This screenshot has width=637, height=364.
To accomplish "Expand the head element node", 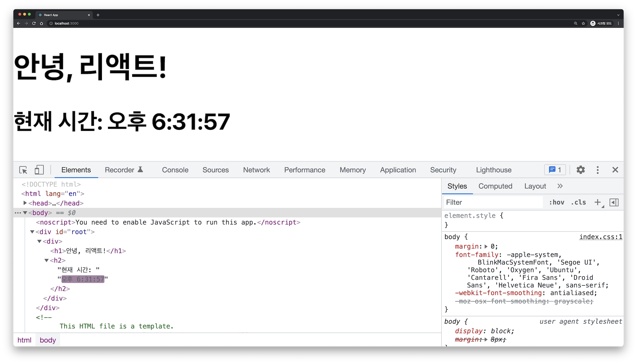I will coord(25,203).
